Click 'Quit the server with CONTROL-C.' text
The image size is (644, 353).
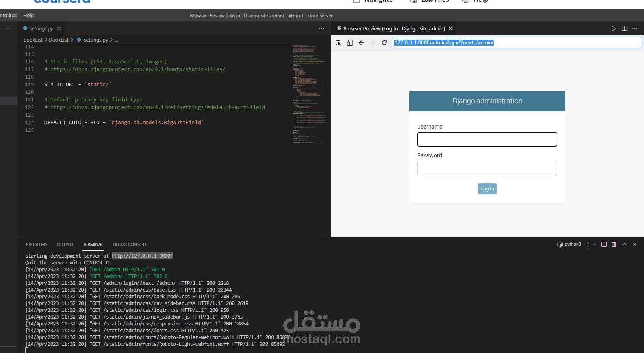point(68,263)
